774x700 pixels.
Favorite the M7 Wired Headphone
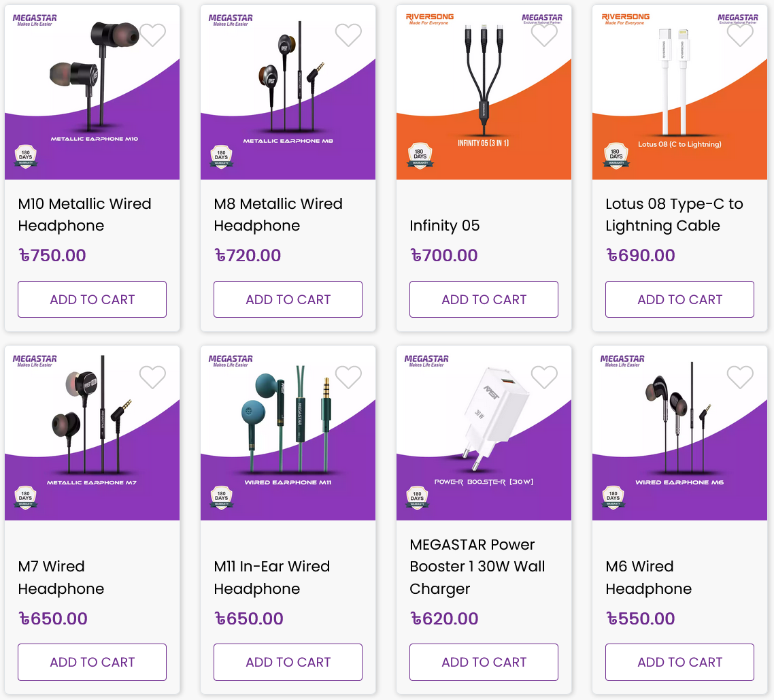152,377
